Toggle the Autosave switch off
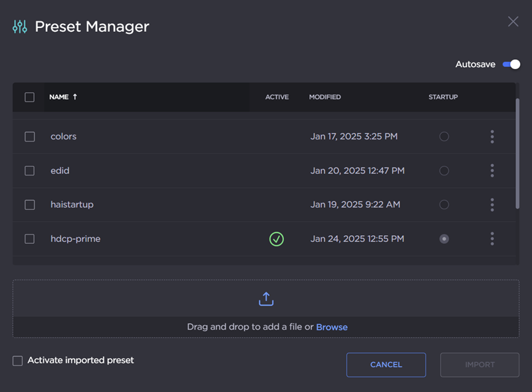The width and height of the screenshot is (532, 392). pos(511,64)
